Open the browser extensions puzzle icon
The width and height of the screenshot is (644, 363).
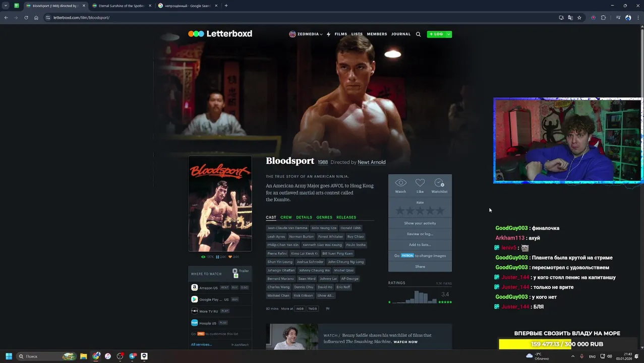[x=603, y=18]
